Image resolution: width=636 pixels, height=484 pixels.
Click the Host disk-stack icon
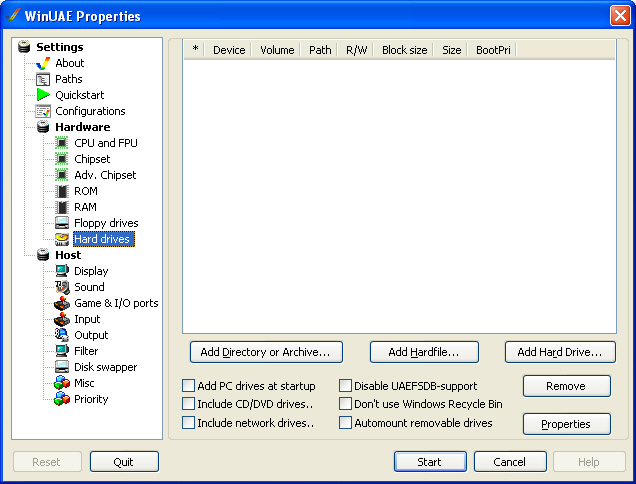click(x=43, y=255)
